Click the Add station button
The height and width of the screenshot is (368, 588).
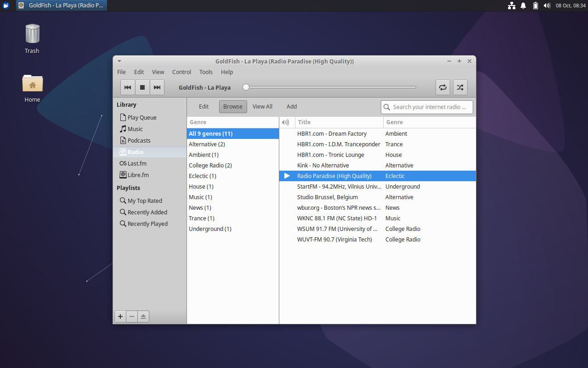[292, 107]
